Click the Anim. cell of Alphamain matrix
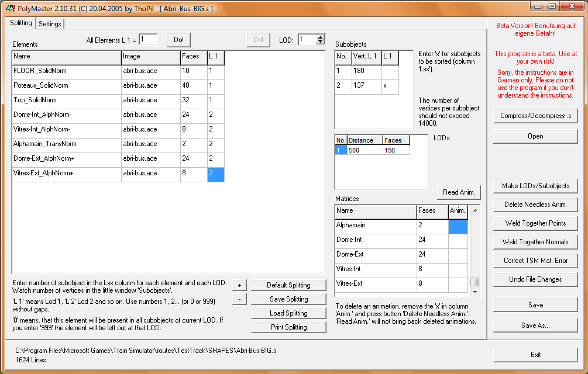Viewport: 588px width, 374px height. coord(458,227)
